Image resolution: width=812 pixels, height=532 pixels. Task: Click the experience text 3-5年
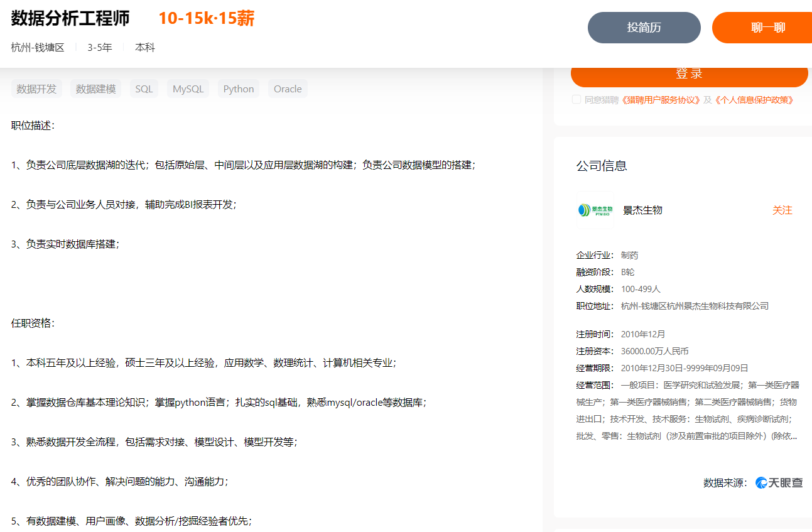tap(100, 48)
